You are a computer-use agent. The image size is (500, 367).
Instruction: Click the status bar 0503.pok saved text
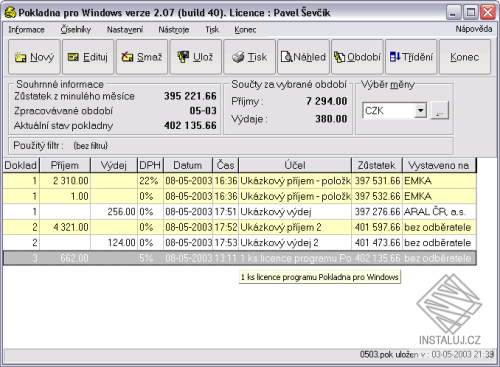coord(427,354)
